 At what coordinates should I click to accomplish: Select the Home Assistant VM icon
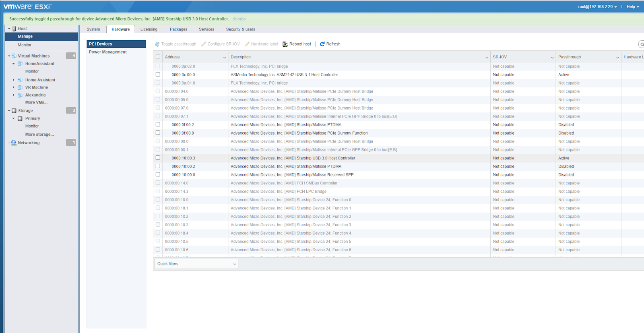(20, 80)
